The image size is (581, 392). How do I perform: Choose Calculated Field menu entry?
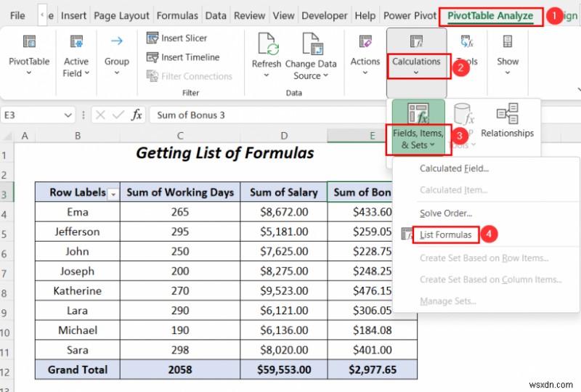click(455, 168)
